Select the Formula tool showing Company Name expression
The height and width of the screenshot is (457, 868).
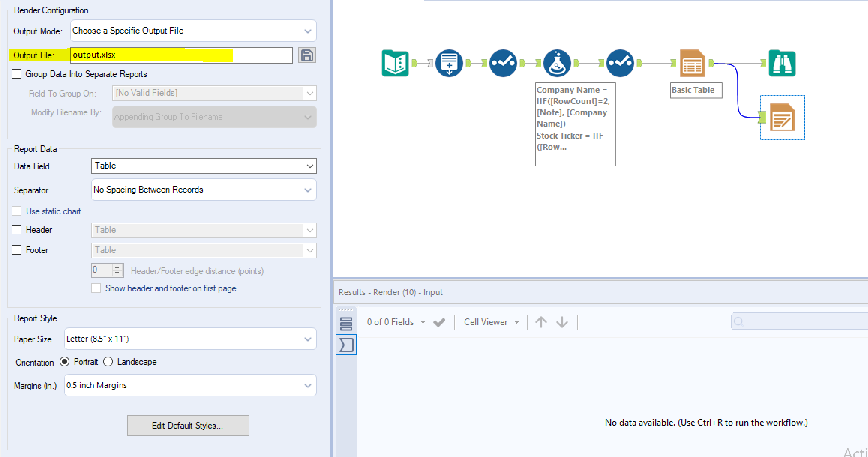pos(556,63)
